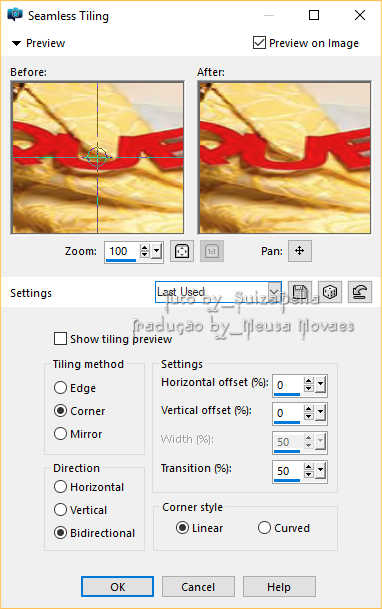Click the Zoom slider dropdown arrow

coord(156,252)
